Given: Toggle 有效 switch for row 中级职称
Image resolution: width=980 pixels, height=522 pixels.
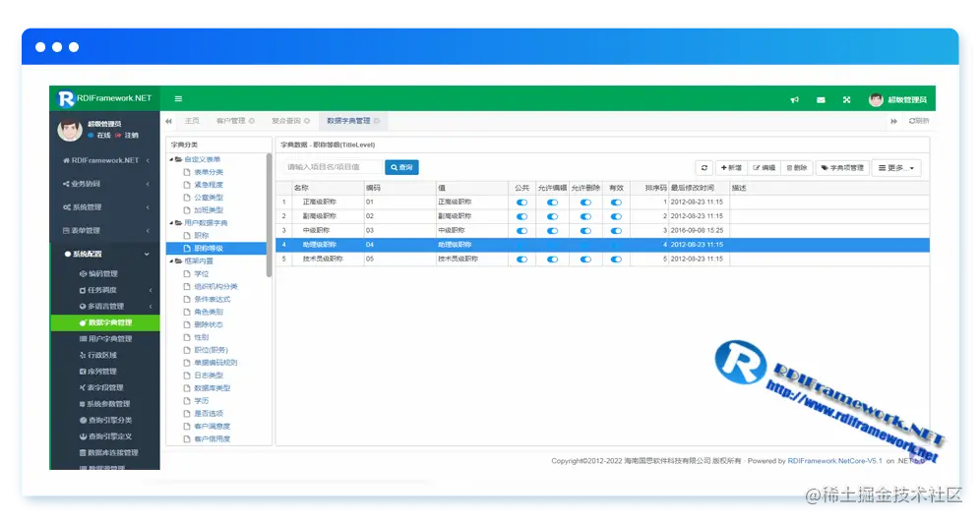Looking at the screenshot, I should (616, 231).
